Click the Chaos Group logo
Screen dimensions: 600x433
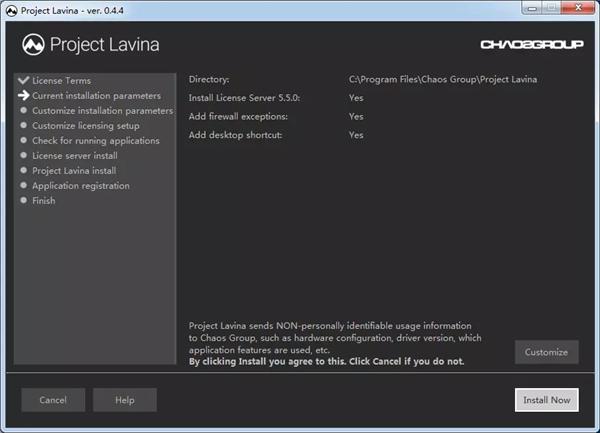[x=532, y=45]
